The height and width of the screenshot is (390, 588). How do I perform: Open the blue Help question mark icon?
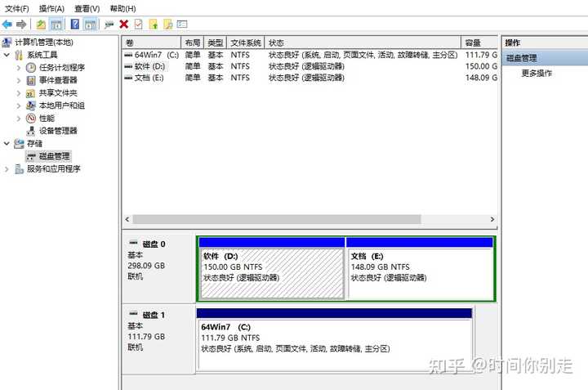[x=75, y=25]
